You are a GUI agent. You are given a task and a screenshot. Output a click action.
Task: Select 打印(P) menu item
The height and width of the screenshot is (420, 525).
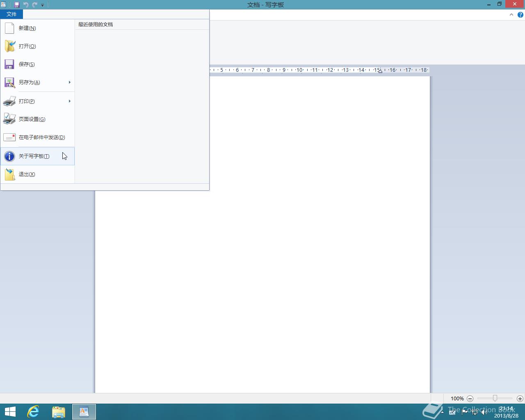pyautogui.click(x=37, y=101)
